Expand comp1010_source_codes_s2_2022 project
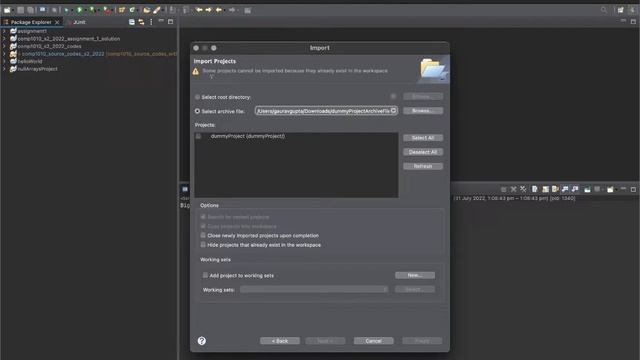640x360 pixels. (x=4, y=54)
